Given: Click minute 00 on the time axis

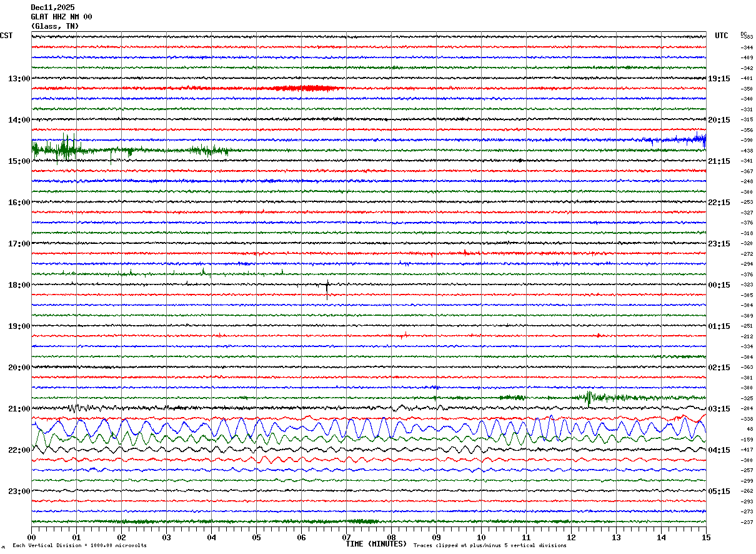Looking at the screenshot, I should (31, 537).
